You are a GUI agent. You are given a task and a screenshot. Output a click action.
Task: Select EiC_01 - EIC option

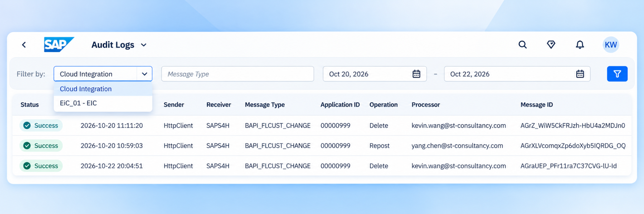(103, 103)
